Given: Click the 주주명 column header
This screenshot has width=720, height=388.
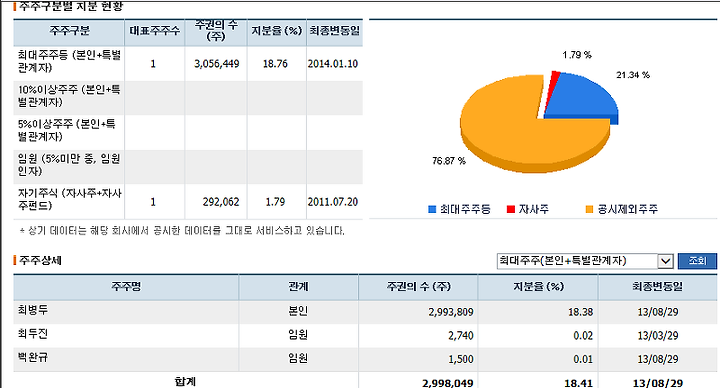Looking at the screenshot, I should point(126,287).
